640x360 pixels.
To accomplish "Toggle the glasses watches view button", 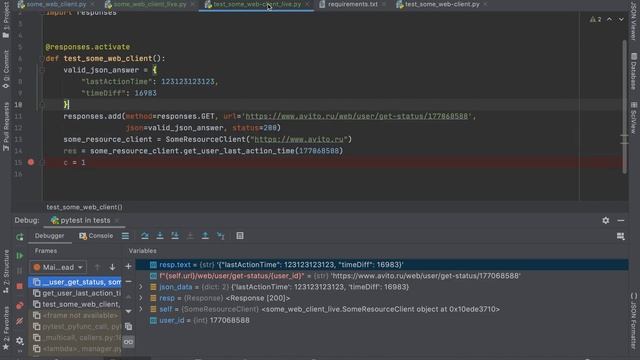I will (128, 342).
